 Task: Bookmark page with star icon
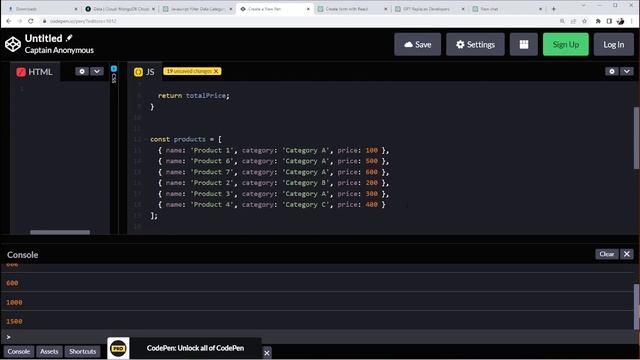[x=584, y=21]
